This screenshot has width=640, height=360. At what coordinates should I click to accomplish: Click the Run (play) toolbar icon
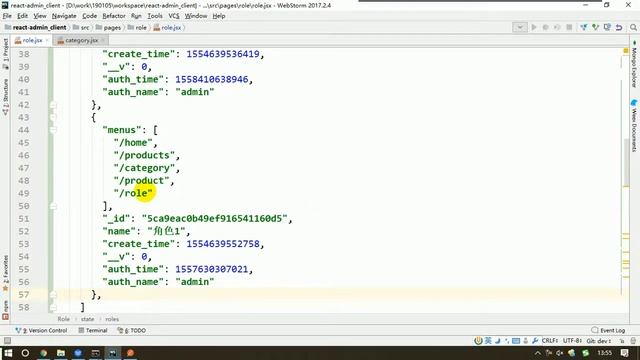pyautogui.click(x=533, y=27)
